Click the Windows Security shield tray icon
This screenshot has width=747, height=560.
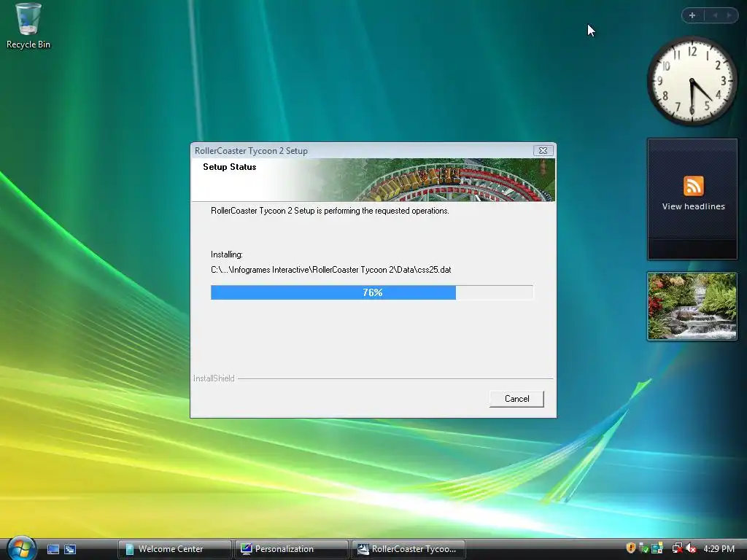point(631,548)
